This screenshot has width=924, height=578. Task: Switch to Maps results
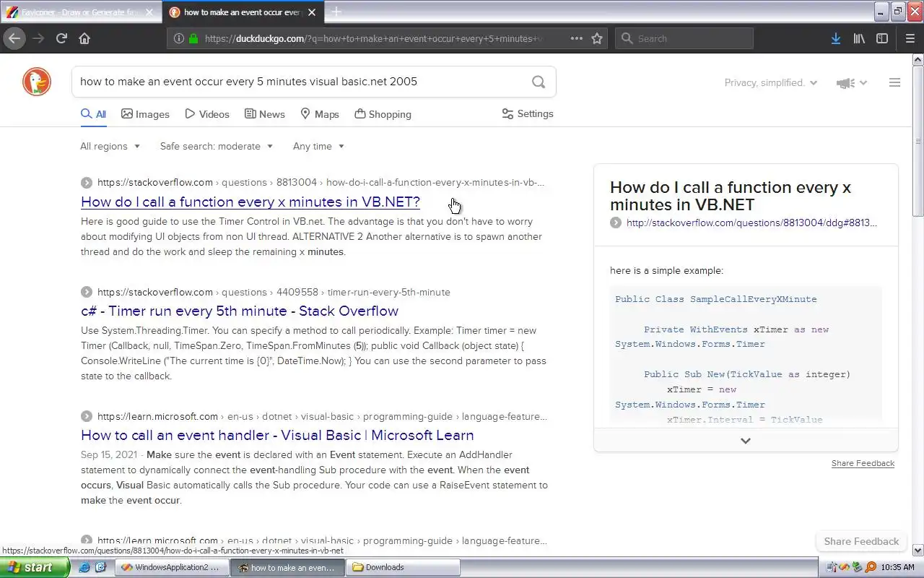click(x=320, y=114)
